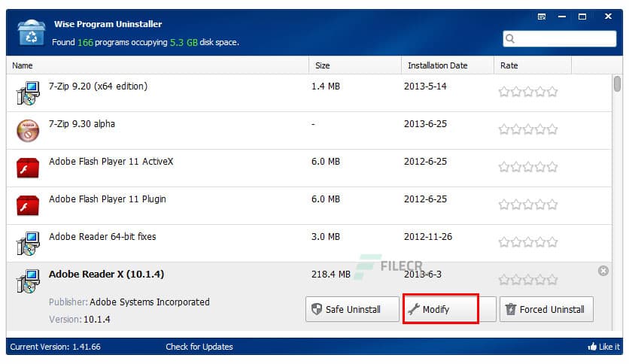Select the 7-Zip 9.20 (x64 edition) row
This screenshot has width=629, height=364.
[x=309, y=93]
